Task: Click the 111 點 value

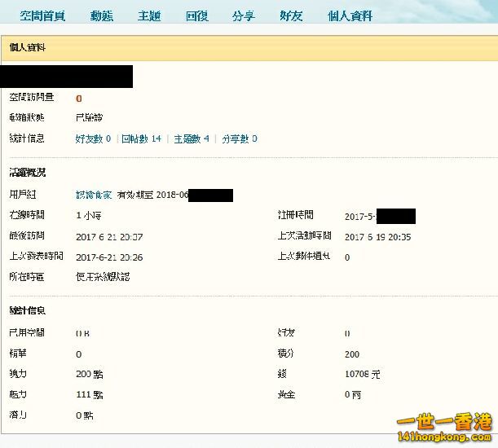Action: coord(89,395)
